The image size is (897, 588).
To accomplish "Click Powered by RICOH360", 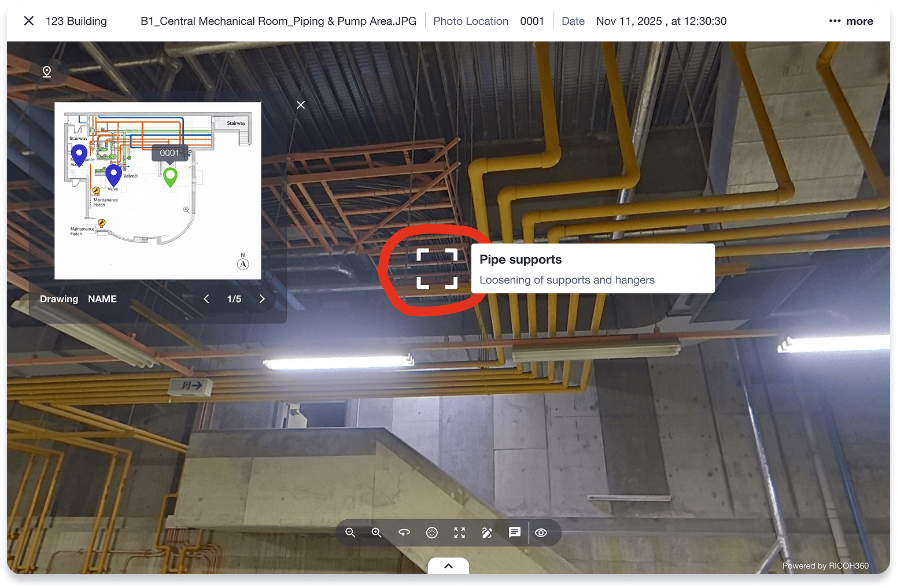I will (826, 565).
